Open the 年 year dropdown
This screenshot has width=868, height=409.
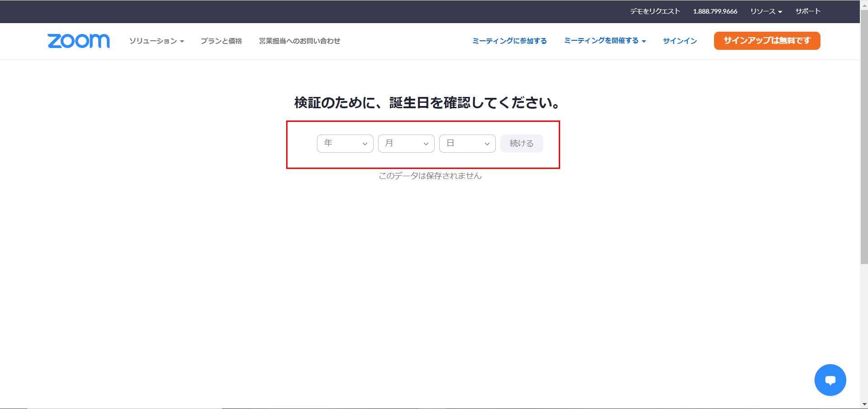pos(345,143)
